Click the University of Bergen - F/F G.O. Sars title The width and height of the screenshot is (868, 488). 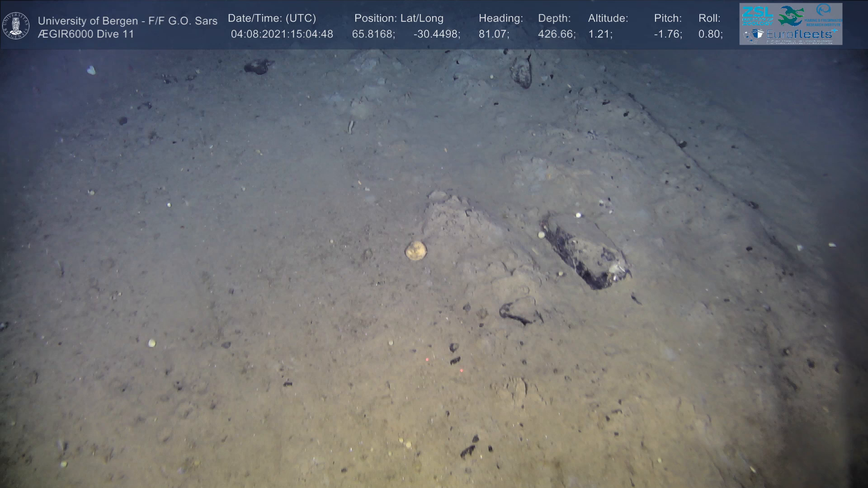click(x=127, y=21)
